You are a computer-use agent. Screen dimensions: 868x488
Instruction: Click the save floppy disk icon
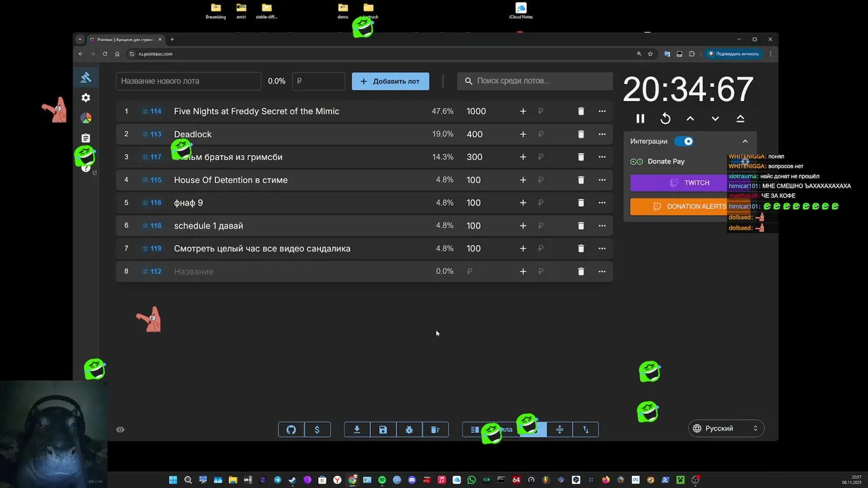tap(383, 430)
